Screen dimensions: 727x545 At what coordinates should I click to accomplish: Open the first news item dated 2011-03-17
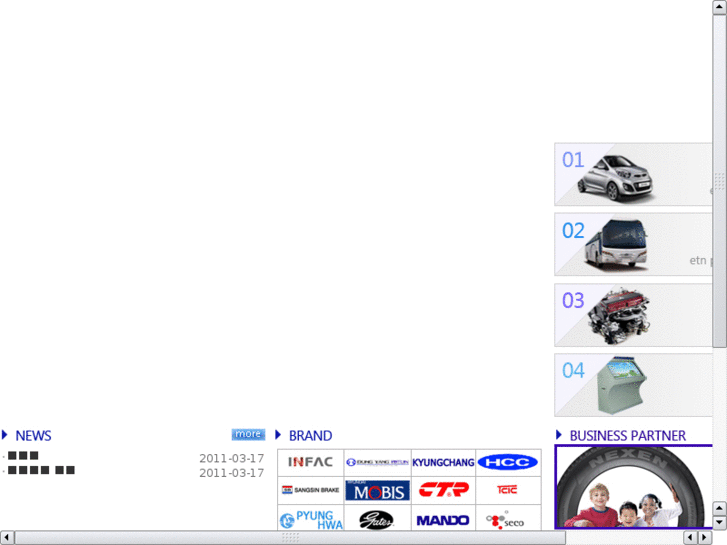(23, 456)
